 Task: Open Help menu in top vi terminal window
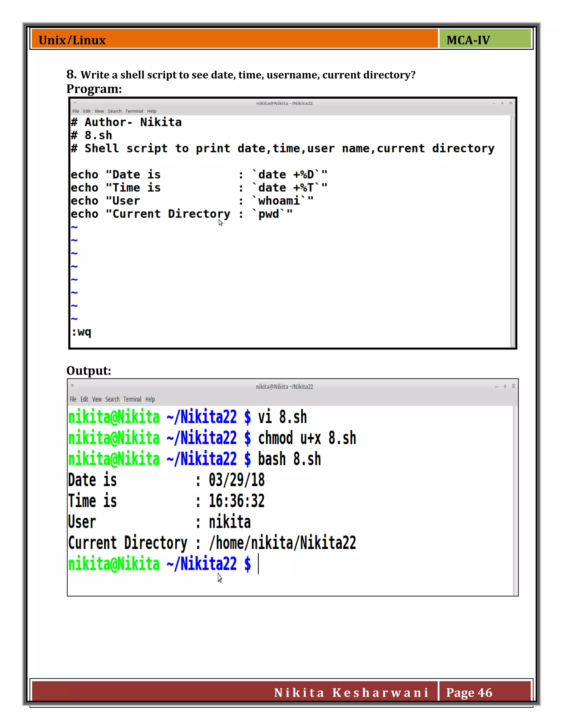(x=151, y=111)
